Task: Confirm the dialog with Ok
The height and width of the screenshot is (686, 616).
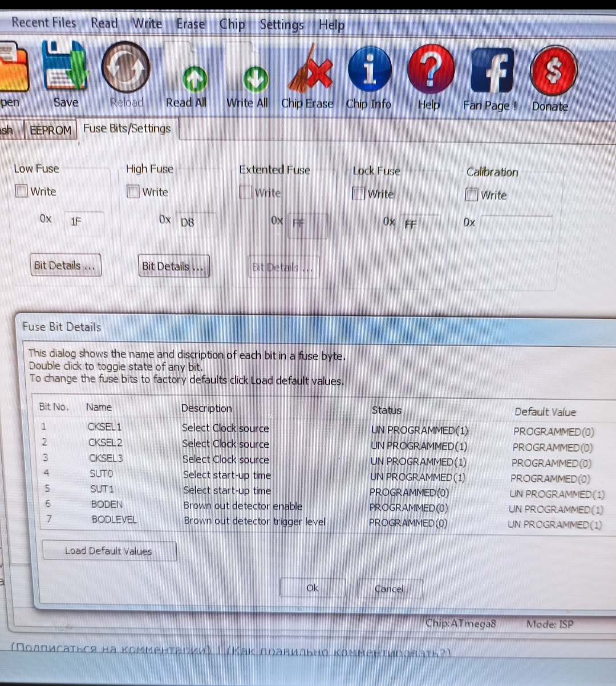Action: [312, 588]
